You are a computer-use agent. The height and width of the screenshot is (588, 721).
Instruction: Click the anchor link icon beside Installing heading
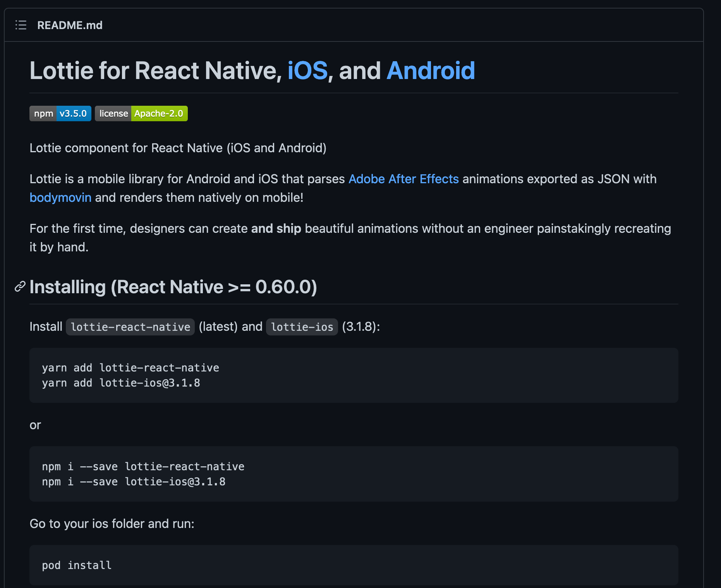(x=20, y=287)
